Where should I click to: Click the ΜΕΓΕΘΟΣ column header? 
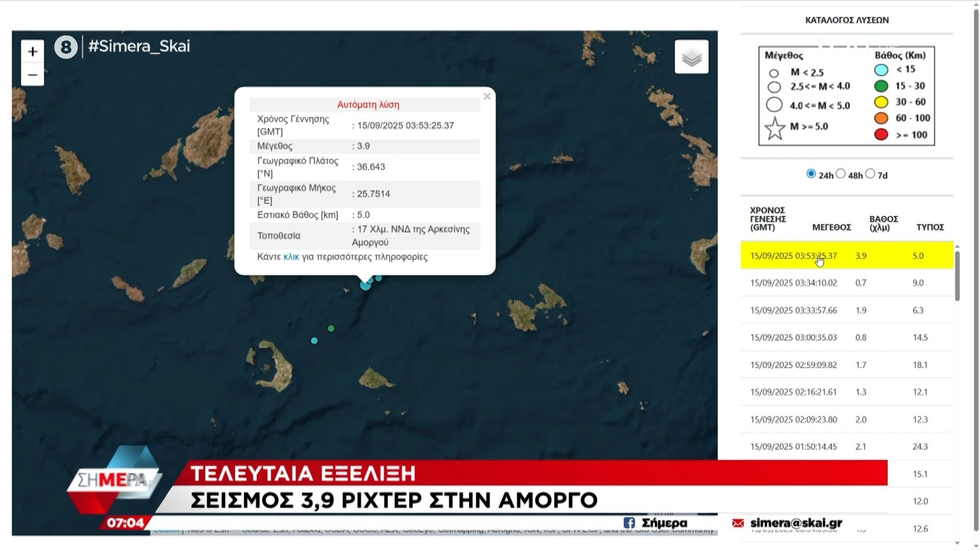tap(831, 228)
